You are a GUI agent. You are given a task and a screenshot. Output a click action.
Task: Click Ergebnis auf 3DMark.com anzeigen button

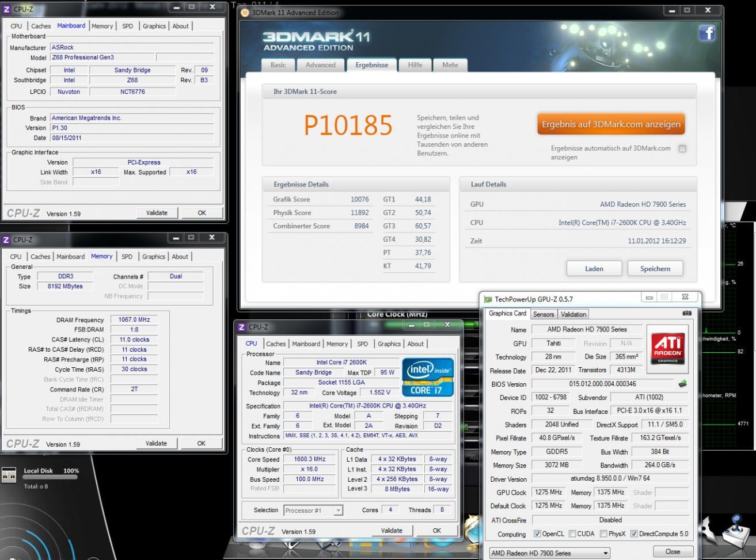click(611, 124)
